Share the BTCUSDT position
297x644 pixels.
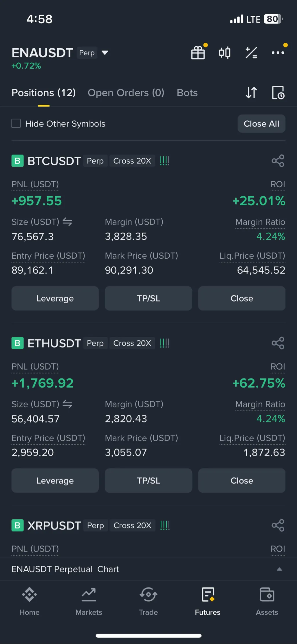[x=278, y=161]
